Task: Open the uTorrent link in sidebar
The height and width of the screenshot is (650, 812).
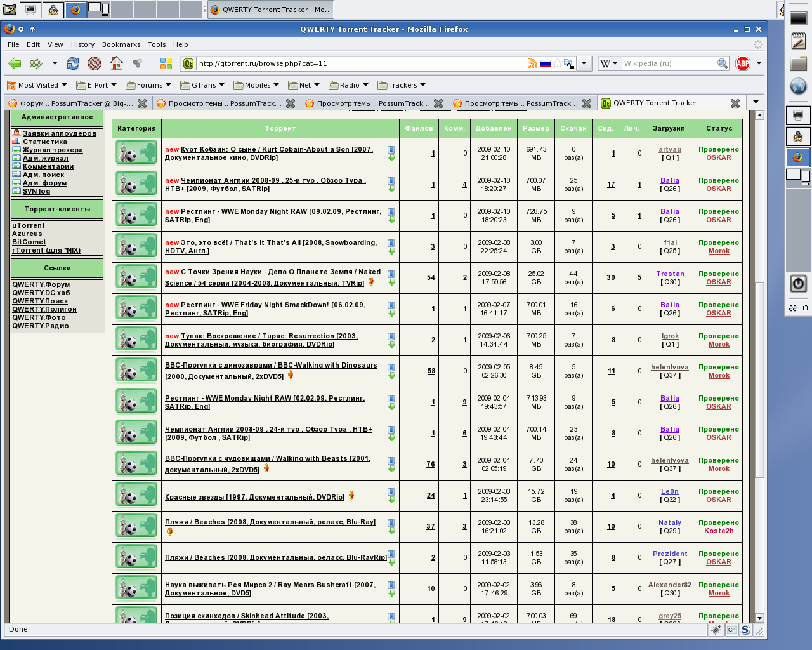Action: tap(29, 225)
